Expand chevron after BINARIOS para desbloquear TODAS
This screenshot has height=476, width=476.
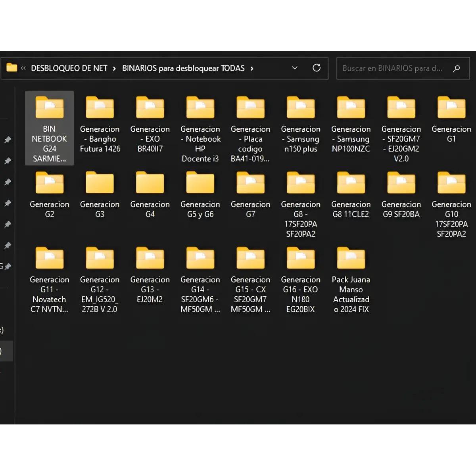pyautogui.click(x=252, y=68)
